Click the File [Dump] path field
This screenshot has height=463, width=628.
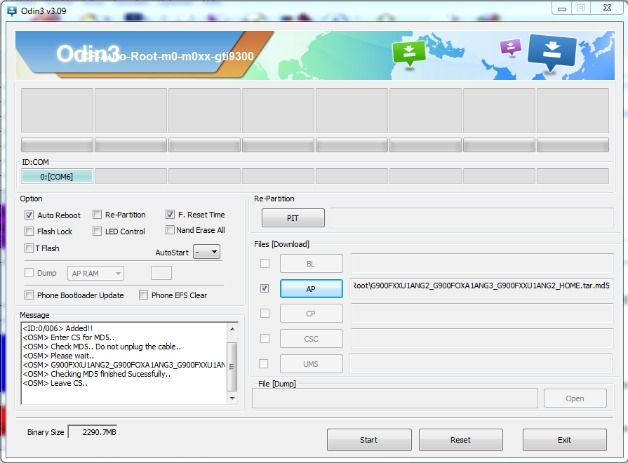(x=395, y=399)
